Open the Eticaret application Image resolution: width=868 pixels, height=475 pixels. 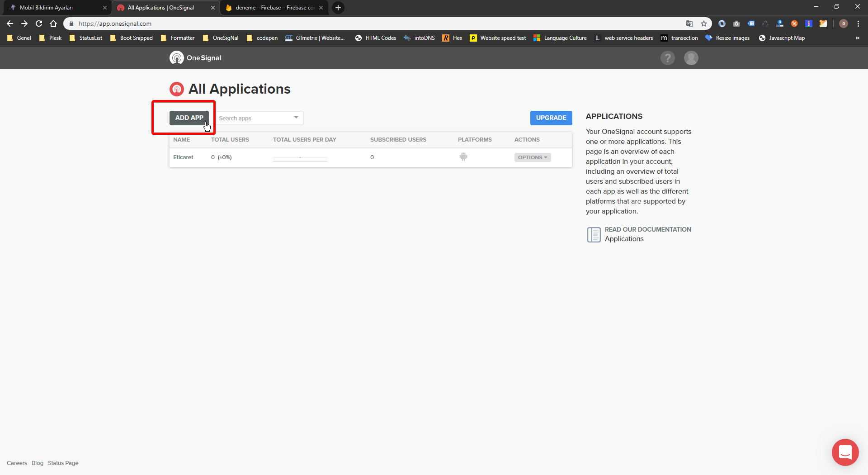(183, 157)
